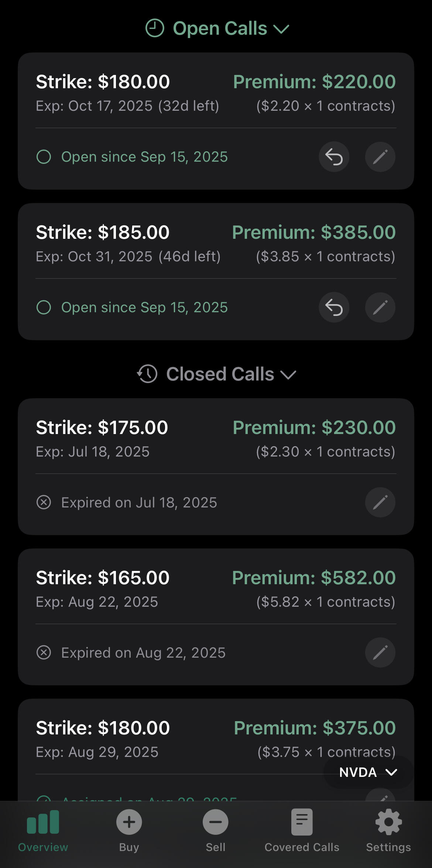This screenshot has width=432, height=868.
Task: Collapse the Closed Calls section
Action: coord(288,375)
